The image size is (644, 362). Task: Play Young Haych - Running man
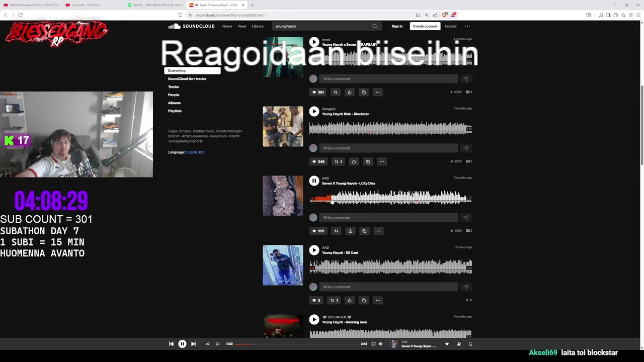[314, 320]
